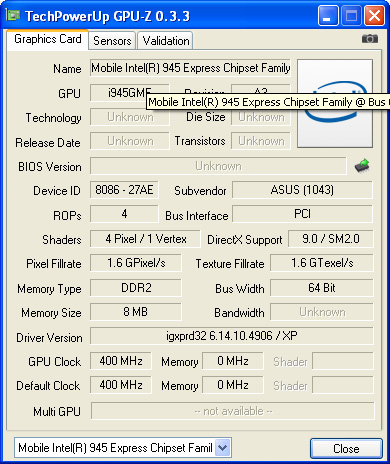The width and height of the screenshot is (390, 464).
Task: Click the GPU Clock value 400 MHz
Action: tap(121, 361)
